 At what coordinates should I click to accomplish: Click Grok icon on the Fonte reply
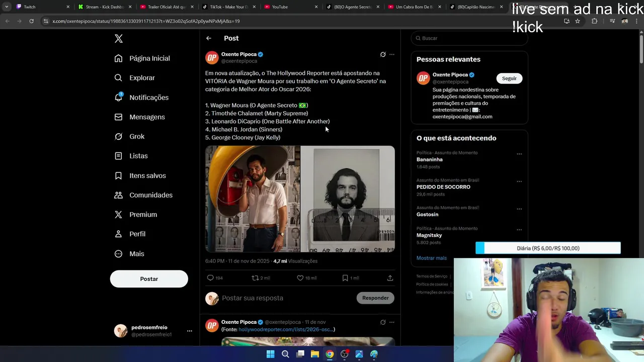tap(383, 322)
